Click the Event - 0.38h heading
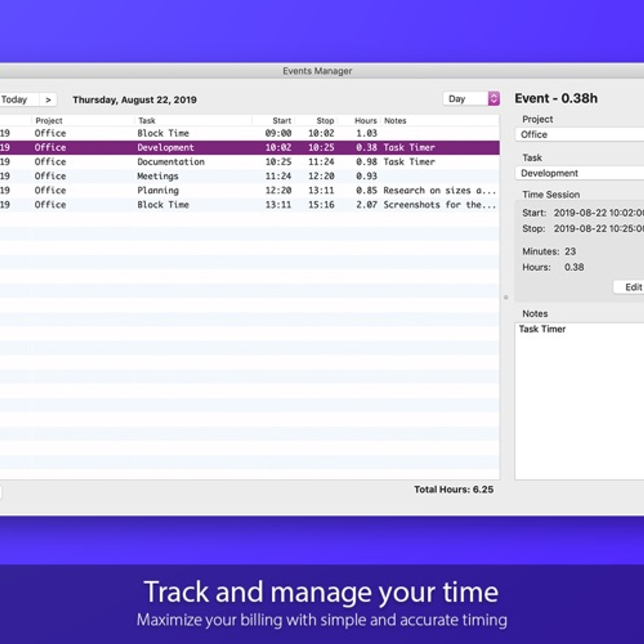The width and height of the screenshot is (644, 644). (556, 98)
